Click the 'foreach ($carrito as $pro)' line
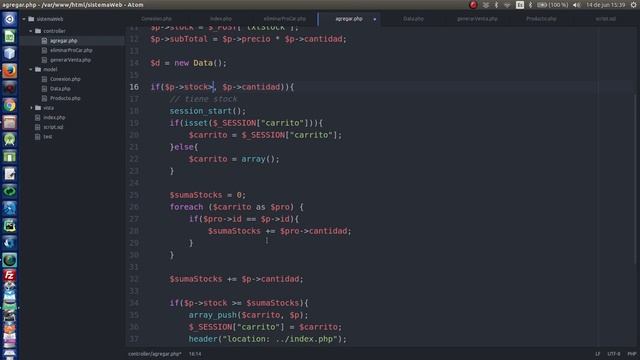This screenshot has width=640, height=360. click(x=236, y=207)
